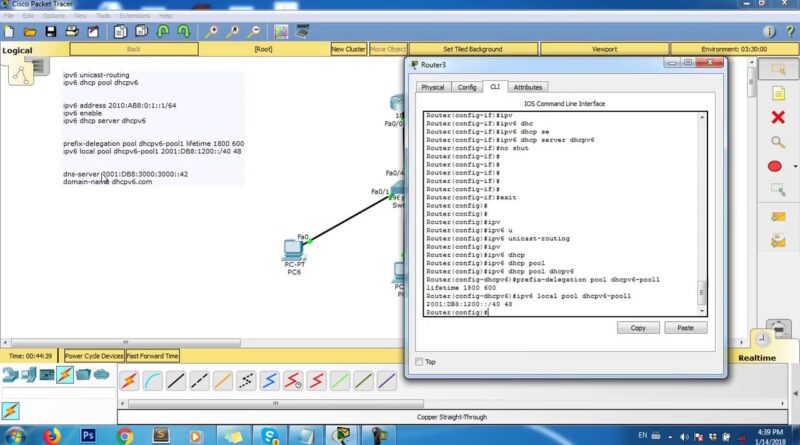Viewport: 800px width, 445px height.
Task: Select Connections lightning category icon
Action: pyautogui.click(x=65, y=375)
